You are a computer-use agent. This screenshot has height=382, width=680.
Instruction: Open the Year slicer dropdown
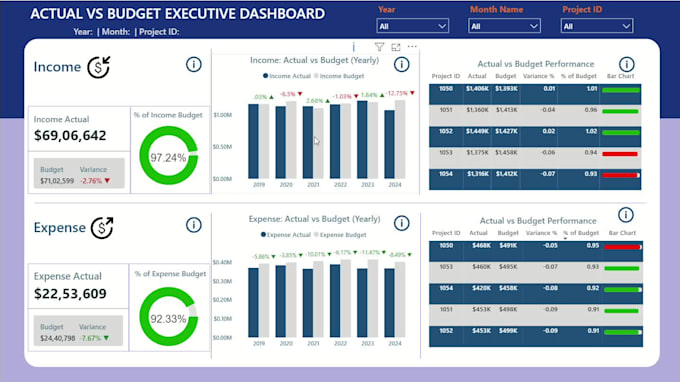(412, 26)
